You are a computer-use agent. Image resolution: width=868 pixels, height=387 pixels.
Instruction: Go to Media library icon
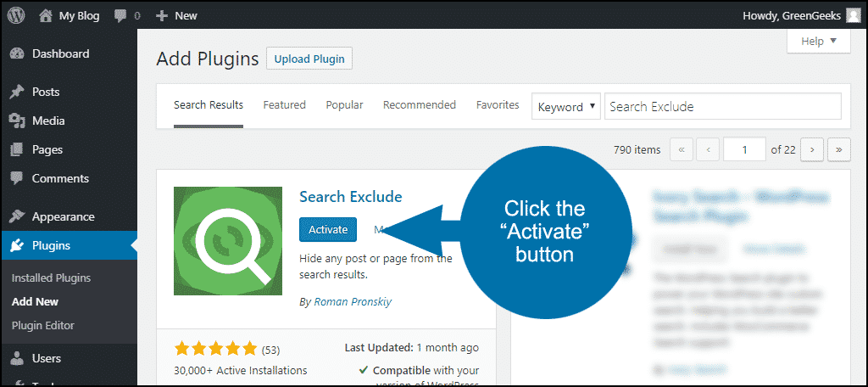(x=17, y=121)
